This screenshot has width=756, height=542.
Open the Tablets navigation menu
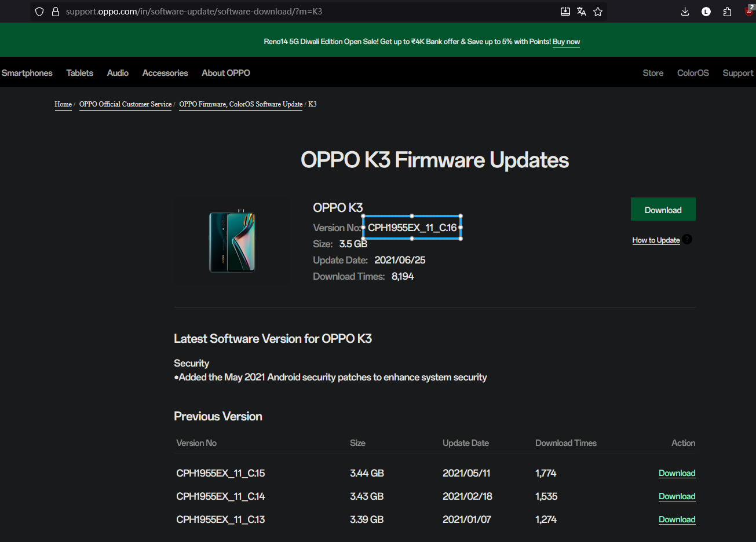point(79,73)
